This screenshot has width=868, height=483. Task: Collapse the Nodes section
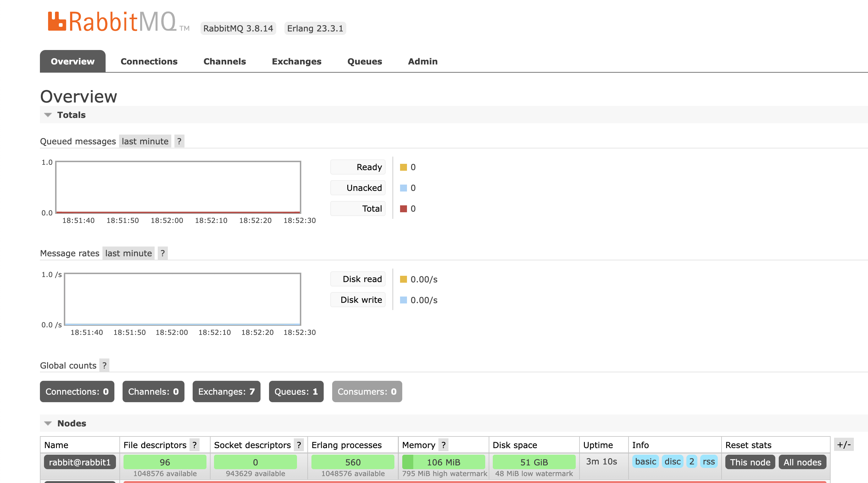[71, 423]
